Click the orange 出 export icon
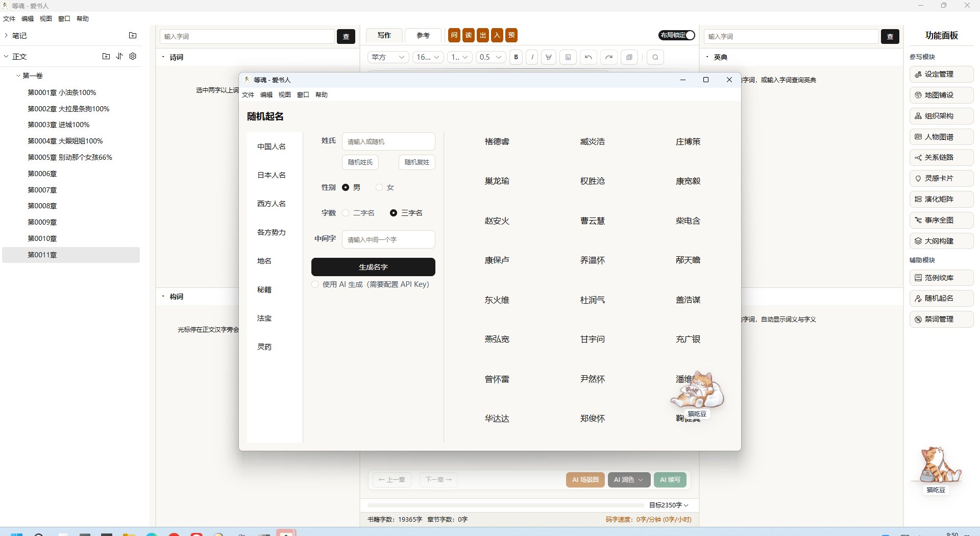980x536 pixels. (x=482, y=35)
